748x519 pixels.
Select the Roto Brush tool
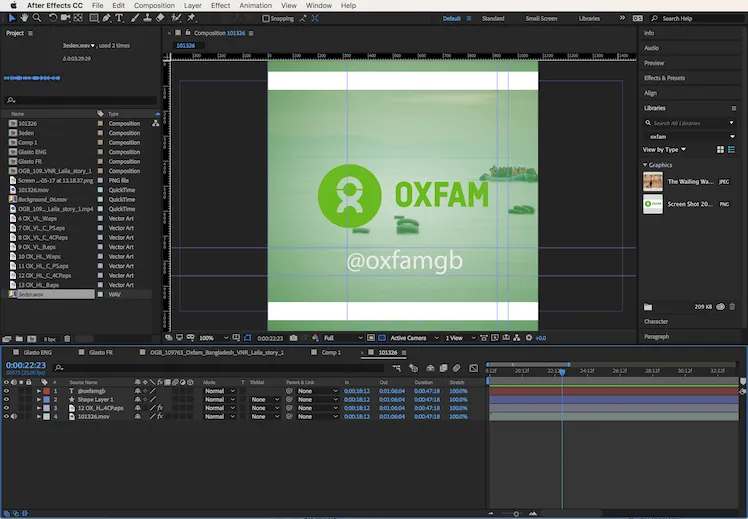[x=176, y=18]
